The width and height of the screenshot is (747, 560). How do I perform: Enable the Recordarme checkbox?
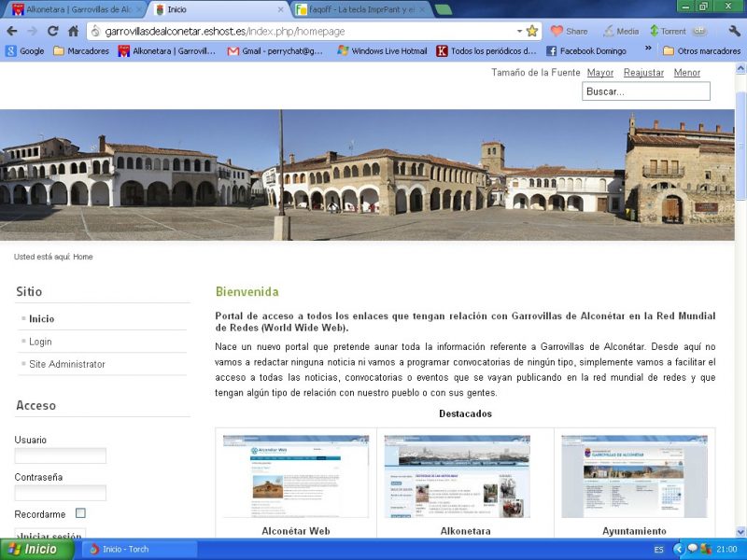80,513
